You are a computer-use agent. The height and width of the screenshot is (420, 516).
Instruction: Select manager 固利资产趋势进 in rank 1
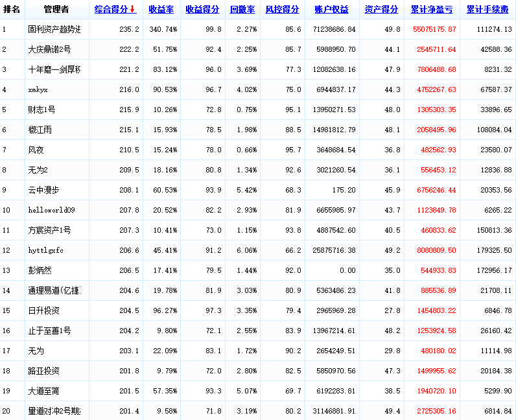click(54, 30)
